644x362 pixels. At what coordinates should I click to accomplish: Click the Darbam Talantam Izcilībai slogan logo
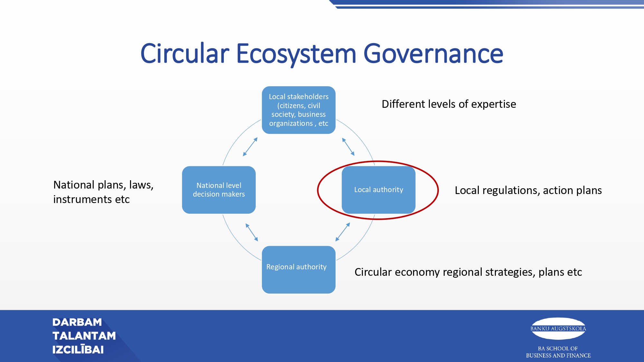(84, 336)
